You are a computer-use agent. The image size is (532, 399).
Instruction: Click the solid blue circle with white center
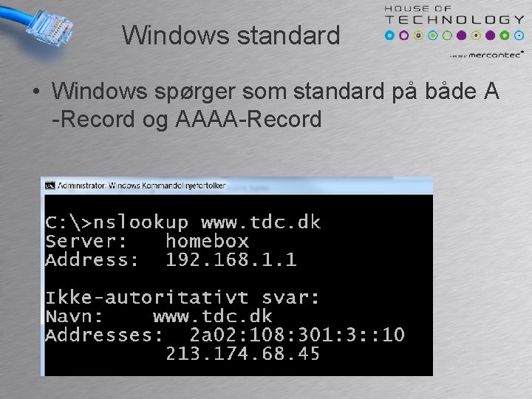[x=389, y=35]
